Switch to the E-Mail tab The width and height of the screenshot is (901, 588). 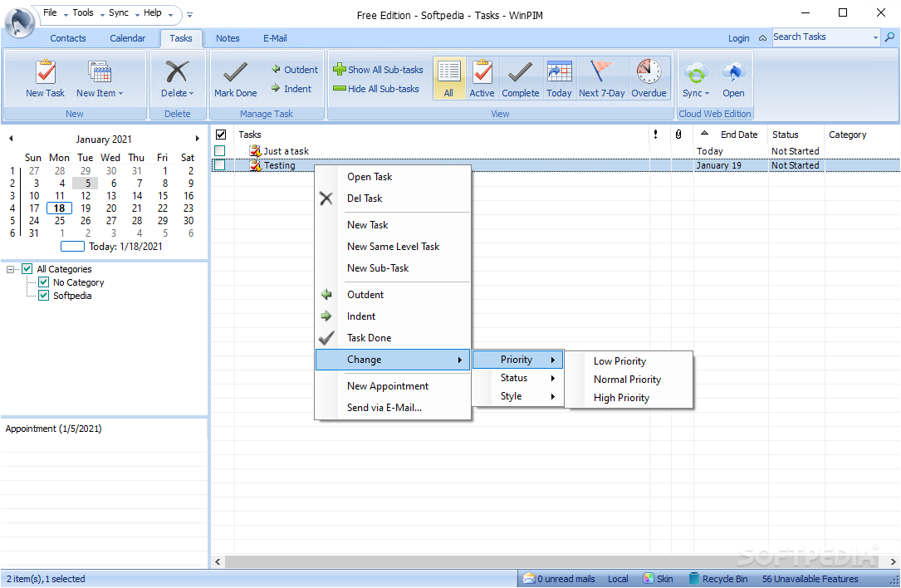(x=275, y=38)
